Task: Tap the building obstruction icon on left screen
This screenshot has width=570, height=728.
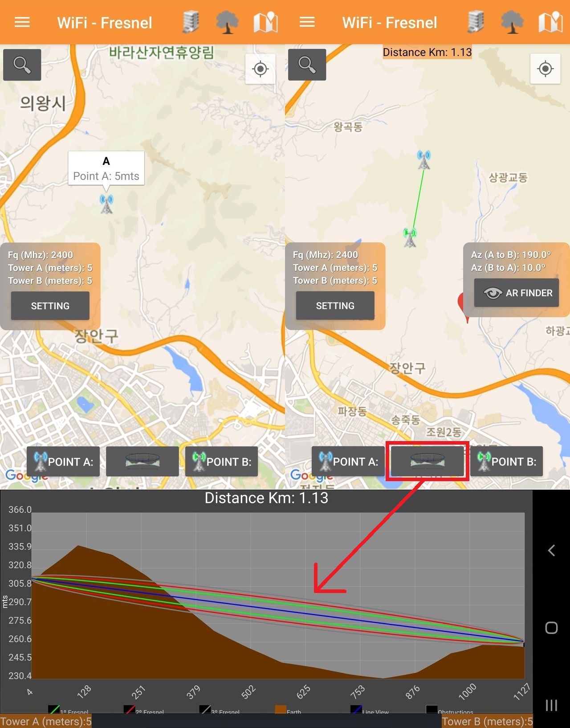Action: [191, 22]
